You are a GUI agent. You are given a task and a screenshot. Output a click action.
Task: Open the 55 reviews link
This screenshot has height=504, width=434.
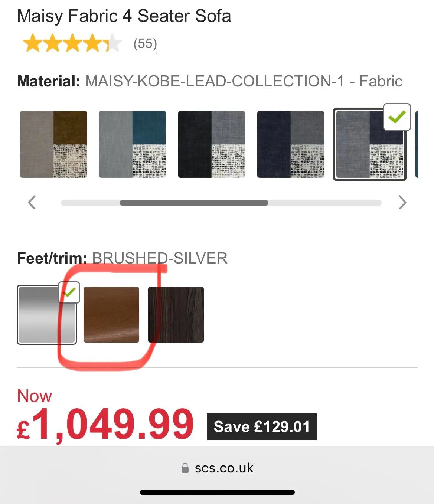(x=145, y=44)
